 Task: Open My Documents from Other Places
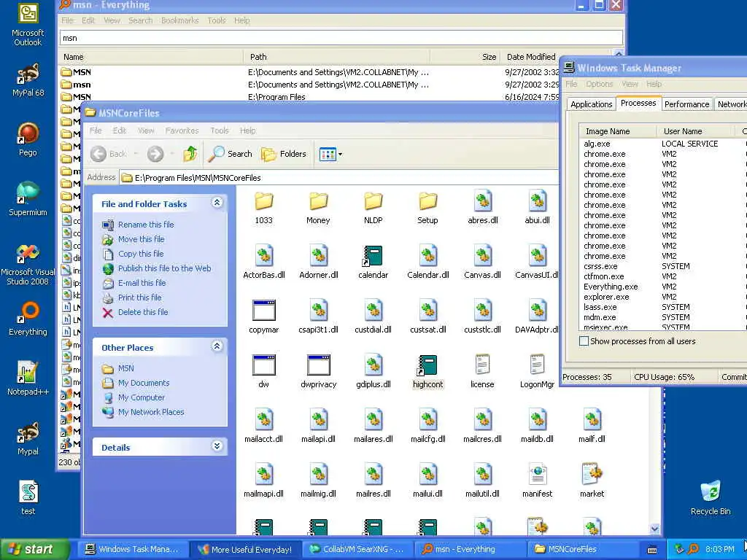[144, 383]
